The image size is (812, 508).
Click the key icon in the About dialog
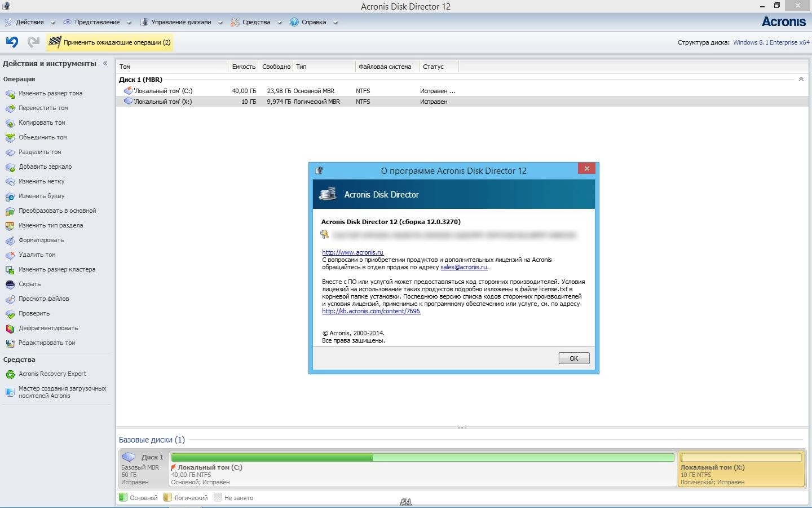[325, 234]
